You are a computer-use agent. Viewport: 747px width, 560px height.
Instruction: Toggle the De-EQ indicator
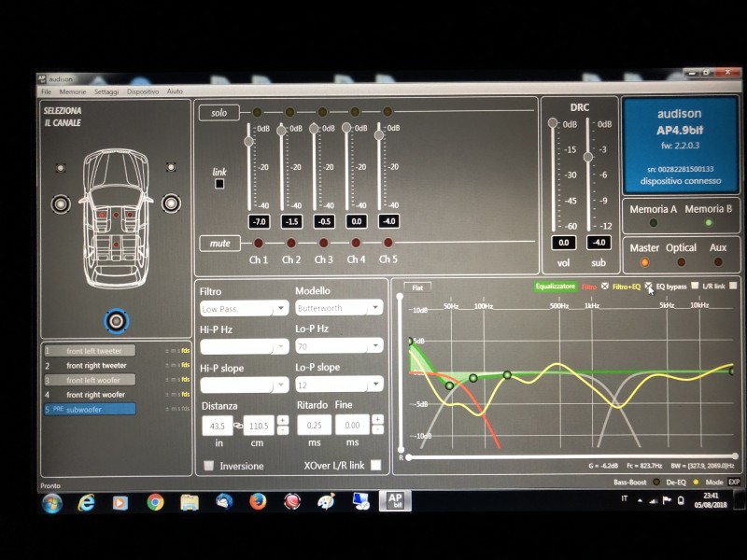pos(696,482)
